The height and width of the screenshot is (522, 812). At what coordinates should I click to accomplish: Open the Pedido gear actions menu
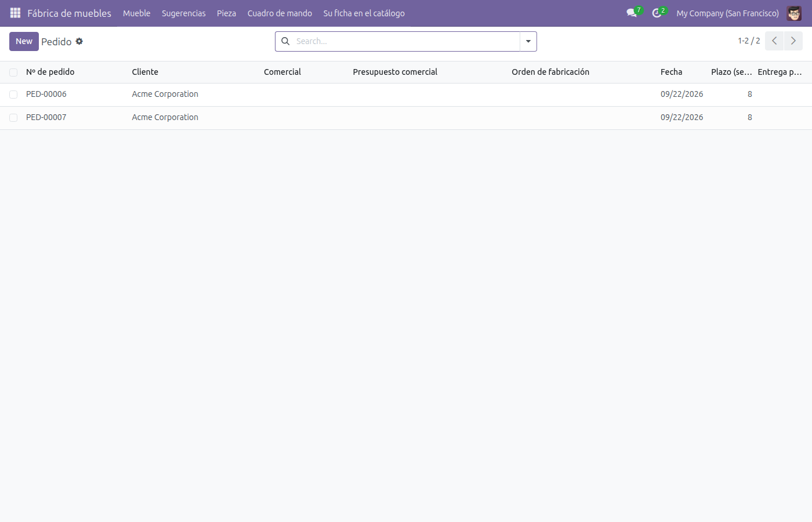79,41
